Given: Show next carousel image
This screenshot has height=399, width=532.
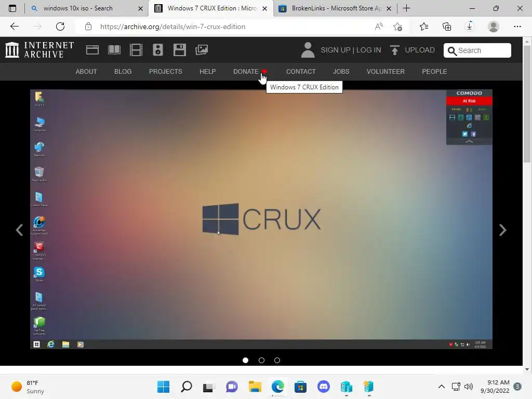Looking at the screenshot, I should click(x=502, y=230).
